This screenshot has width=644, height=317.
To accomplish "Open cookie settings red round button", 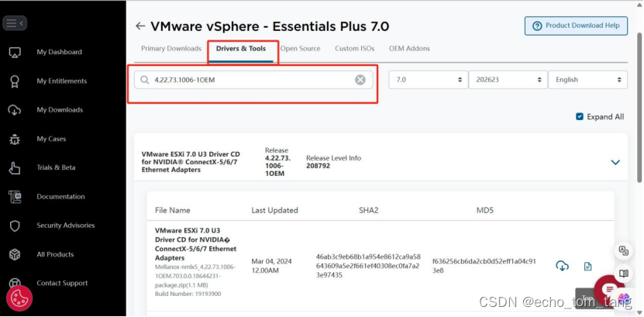I will click(x=19, y=298).
